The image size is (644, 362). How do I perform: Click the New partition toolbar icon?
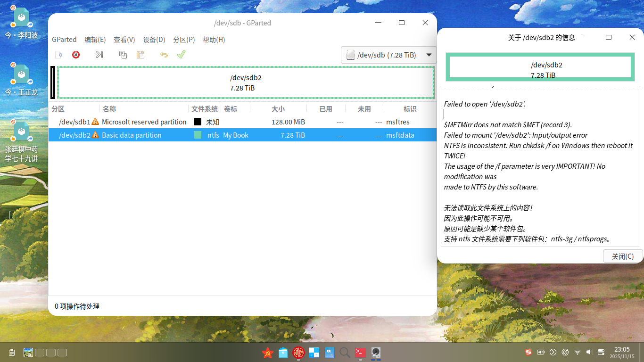[58, 55]
